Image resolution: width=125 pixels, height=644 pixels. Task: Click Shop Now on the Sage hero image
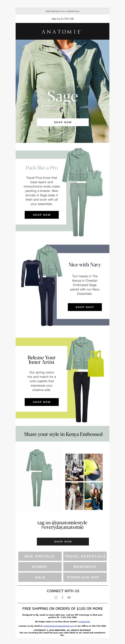[x=63, y=122]
